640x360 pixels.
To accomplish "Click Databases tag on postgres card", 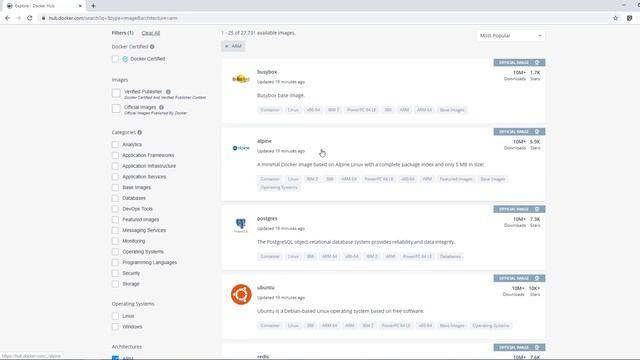I will [x=450, y=256].
